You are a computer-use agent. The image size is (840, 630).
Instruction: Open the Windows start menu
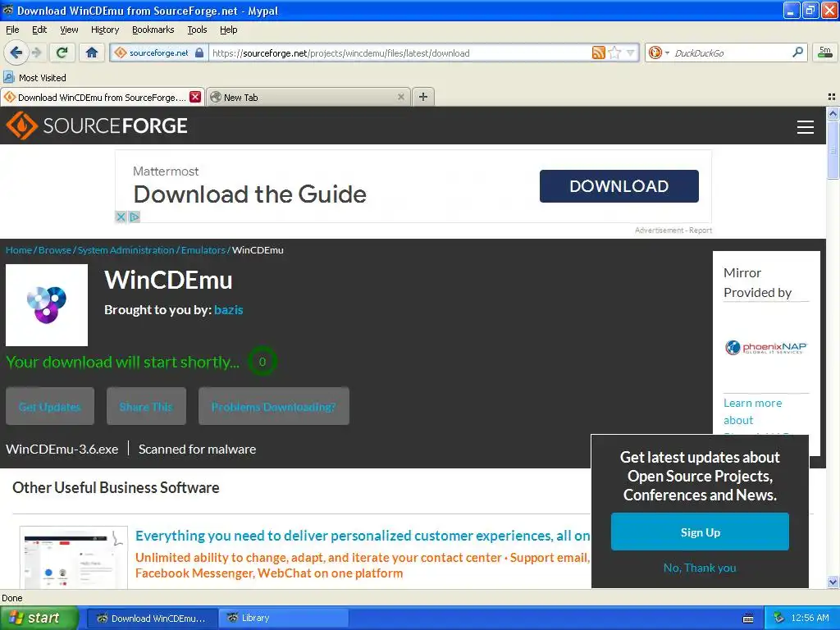pos(39,618)
